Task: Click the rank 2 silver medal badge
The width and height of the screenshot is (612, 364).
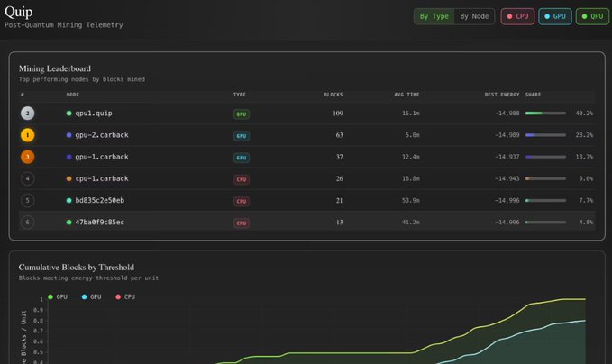Action: click(x=27, y=114)
